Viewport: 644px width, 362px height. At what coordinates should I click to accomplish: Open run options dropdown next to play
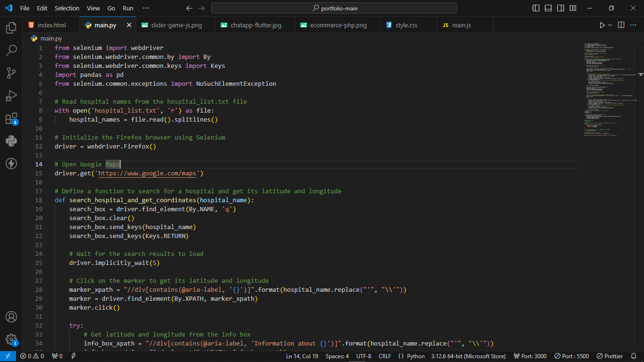coord(610,25)
